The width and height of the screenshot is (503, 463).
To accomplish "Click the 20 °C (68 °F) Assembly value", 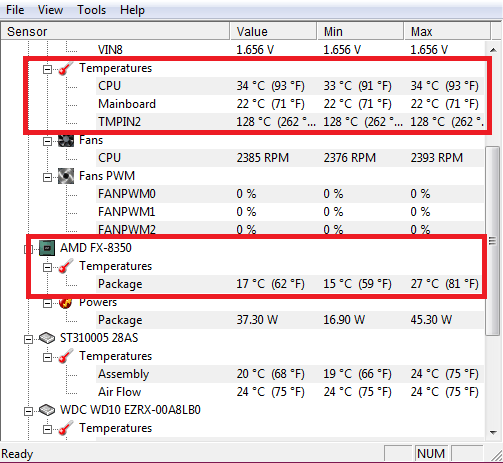I will [x=270, y=374].
